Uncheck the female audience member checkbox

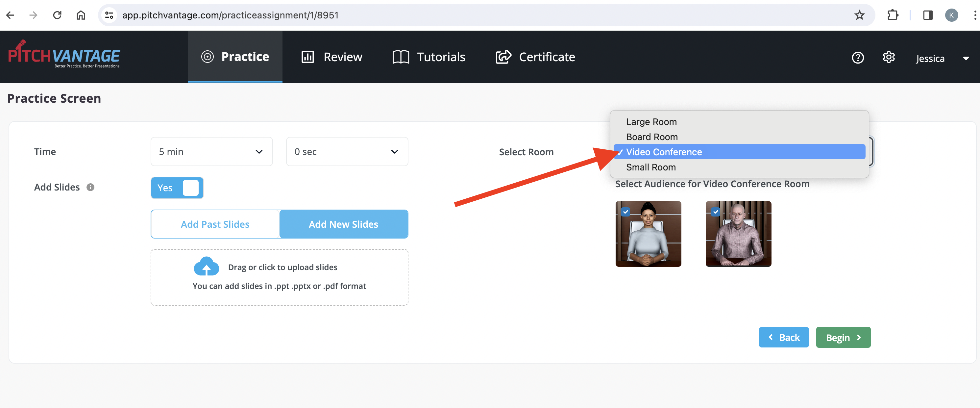[625, 212]
